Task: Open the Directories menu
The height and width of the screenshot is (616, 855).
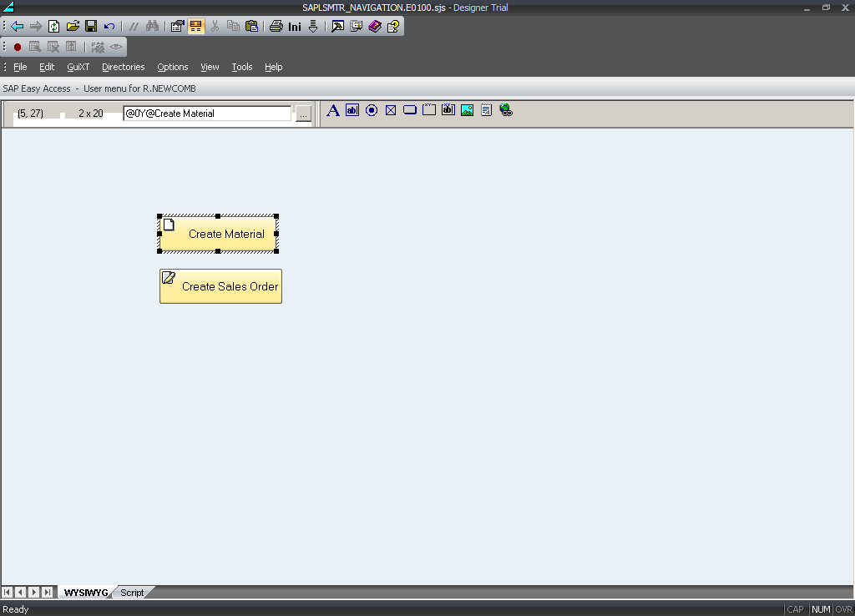Action: coord(123,67)
